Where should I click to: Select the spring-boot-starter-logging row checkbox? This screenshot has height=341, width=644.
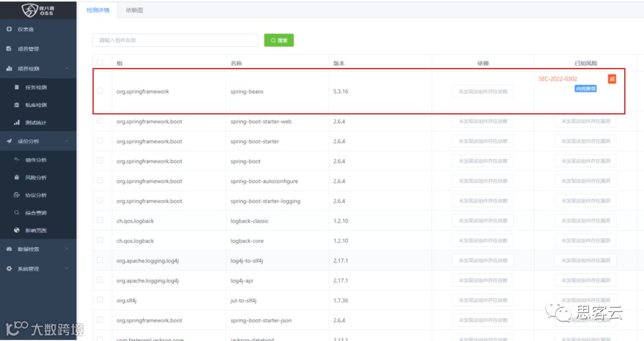point(100,200)
